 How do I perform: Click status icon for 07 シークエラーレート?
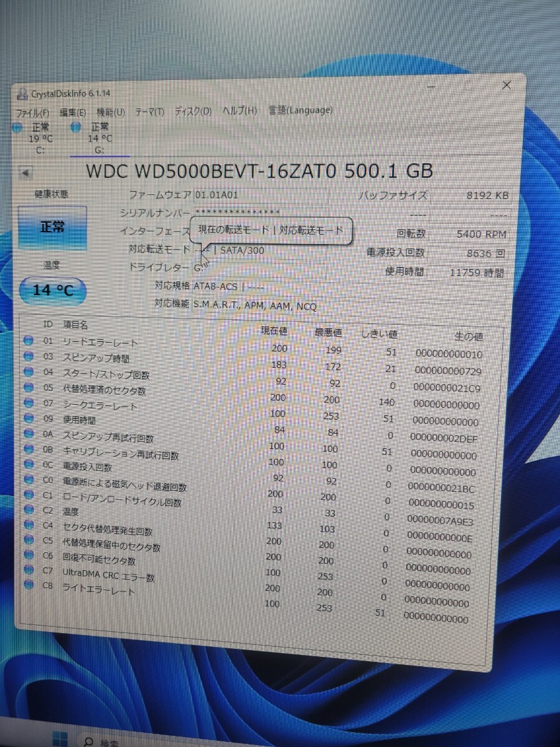pos(28,403)
